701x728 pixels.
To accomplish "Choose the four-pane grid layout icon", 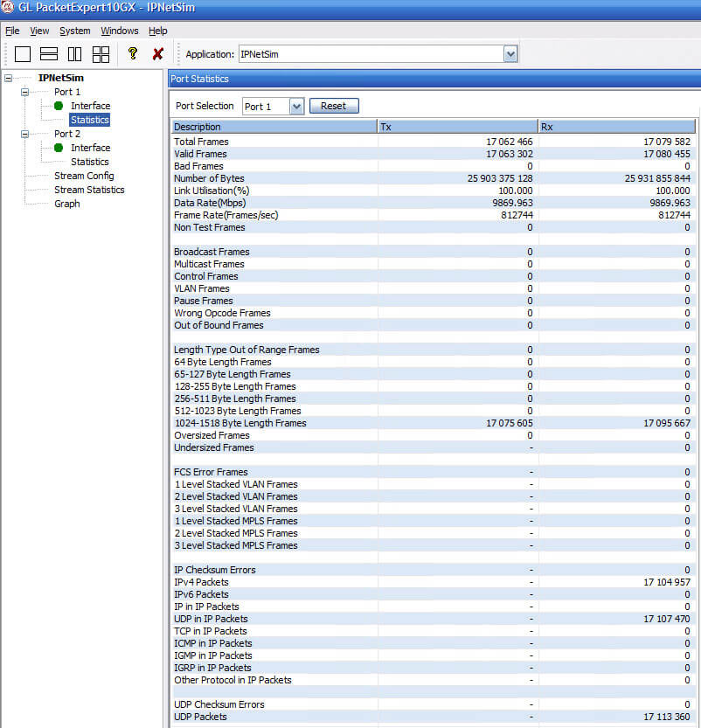I will [101, 54].
